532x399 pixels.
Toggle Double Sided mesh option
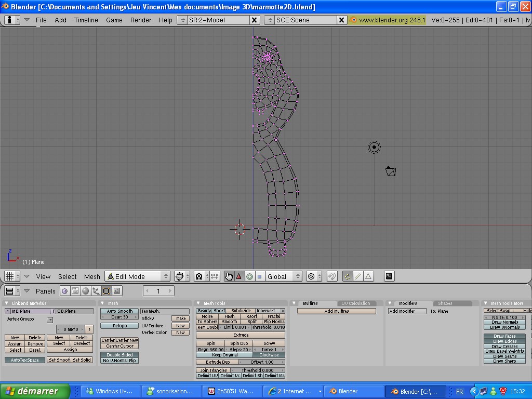click(119, 354)
